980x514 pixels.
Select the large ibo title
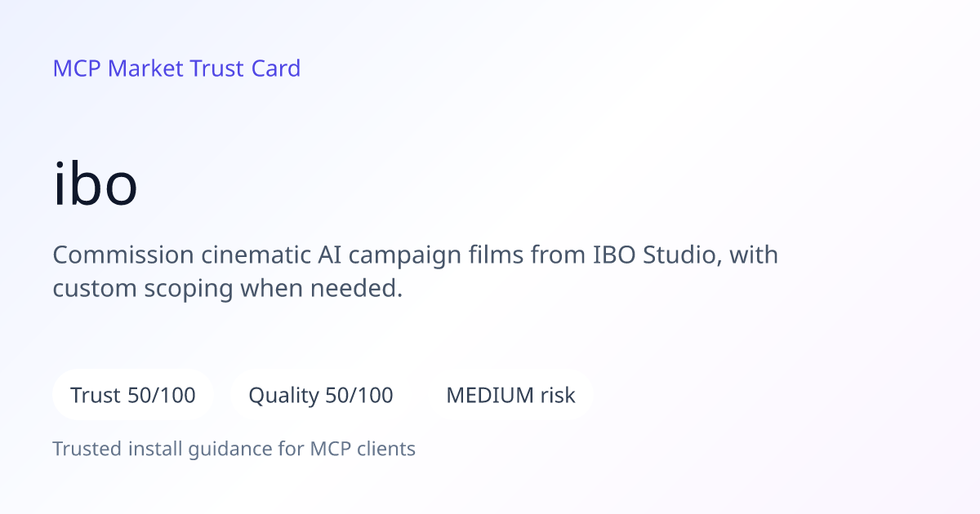96,184
